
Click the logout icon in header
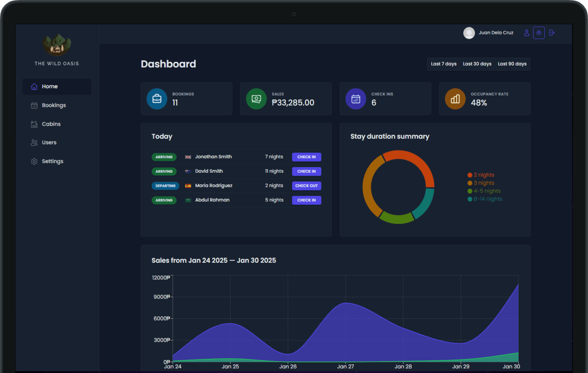[x=551, y=33]
